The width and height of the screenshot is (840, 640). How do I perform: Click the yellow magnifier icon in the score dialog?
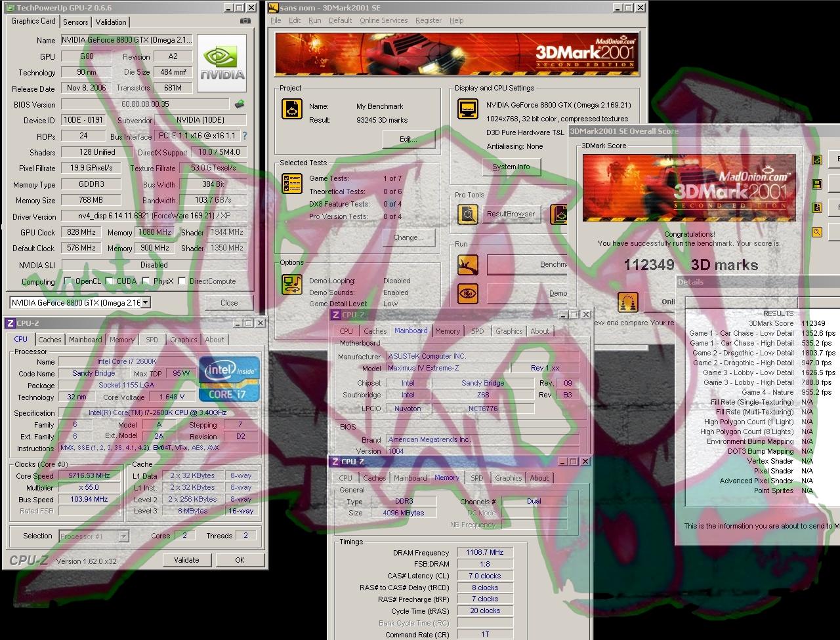817,232
